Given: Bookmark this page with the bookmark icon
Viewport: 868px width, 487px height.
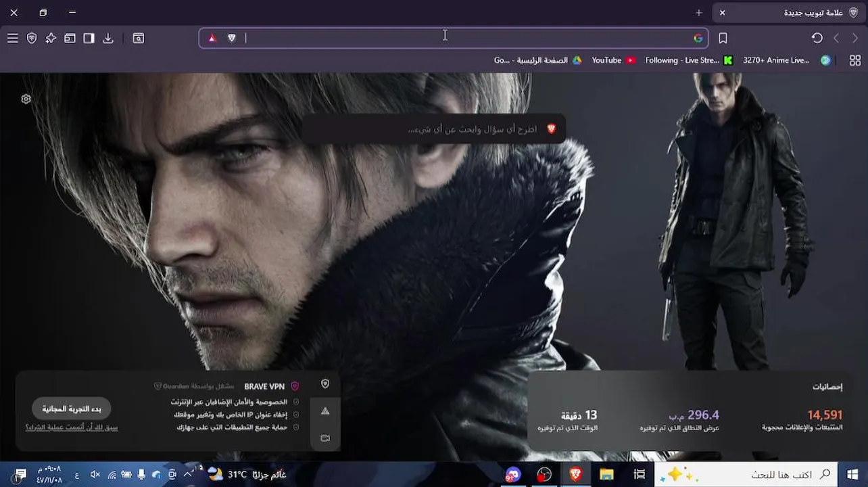Looking at the screenshot, I should pos(723,39).
